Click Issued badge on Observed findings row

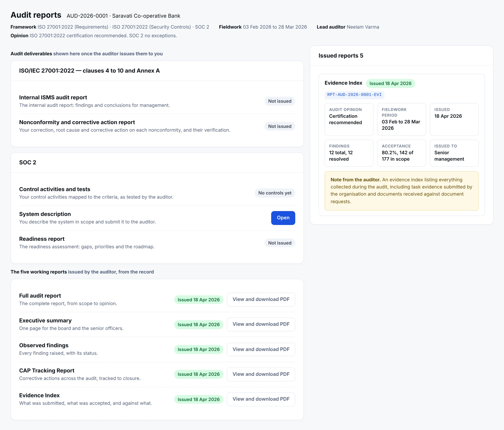point(198,349)
